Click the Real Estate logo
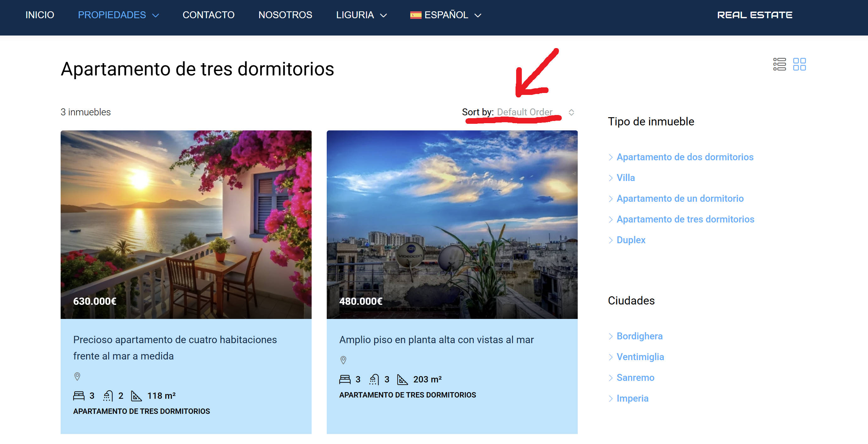This screenshot has height=444, width=868. pyautogui.click(x=755, y=15)
